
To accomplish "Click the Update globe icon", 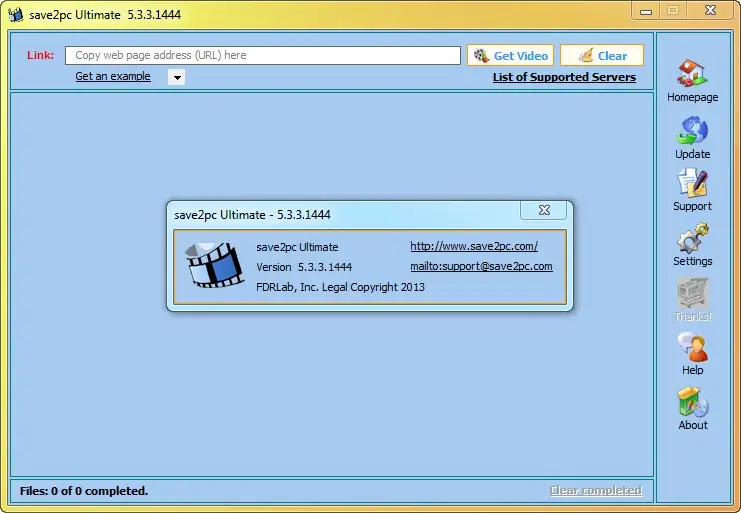I will [692, 130].
